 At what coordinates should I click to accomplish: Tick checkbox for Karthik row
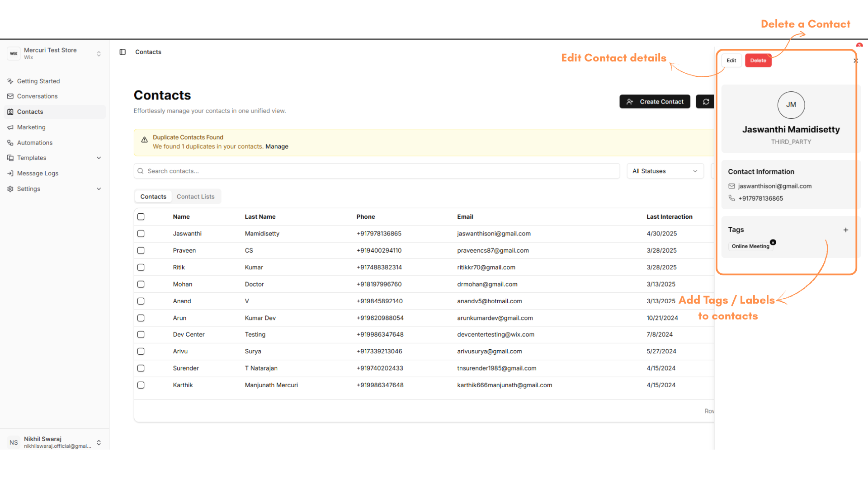pyautogui.click(x=141, y=385)
